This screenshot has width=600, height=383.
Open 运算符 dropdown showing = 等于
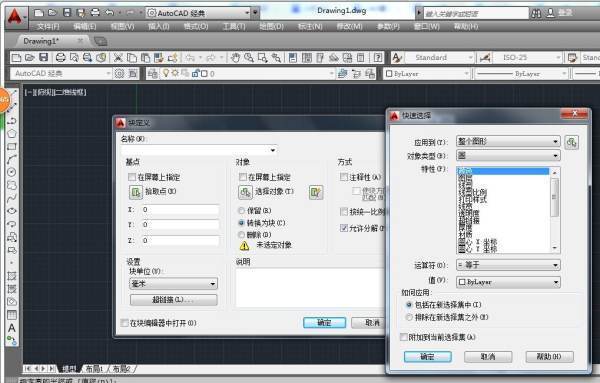[508, 265]
